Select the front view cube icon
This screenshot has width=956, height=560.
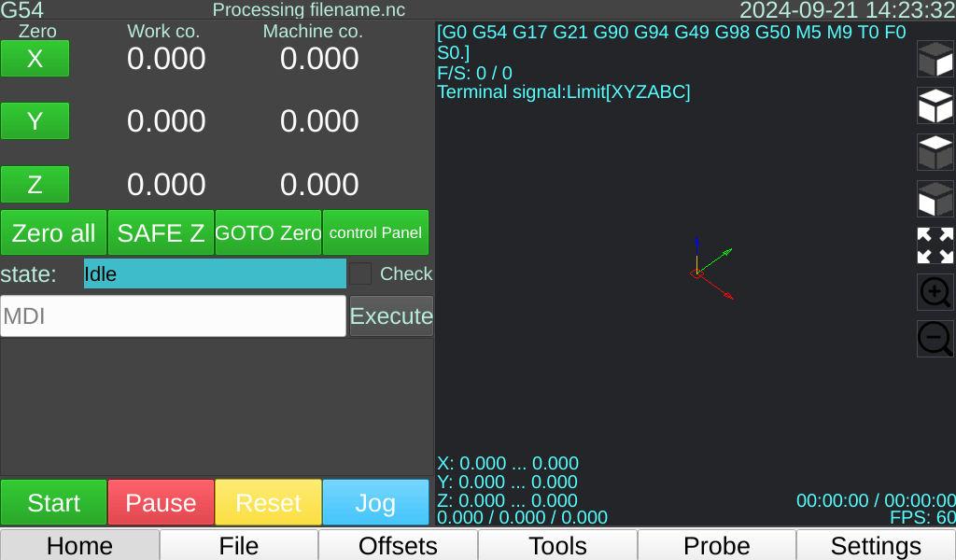[x=935, y=199]
